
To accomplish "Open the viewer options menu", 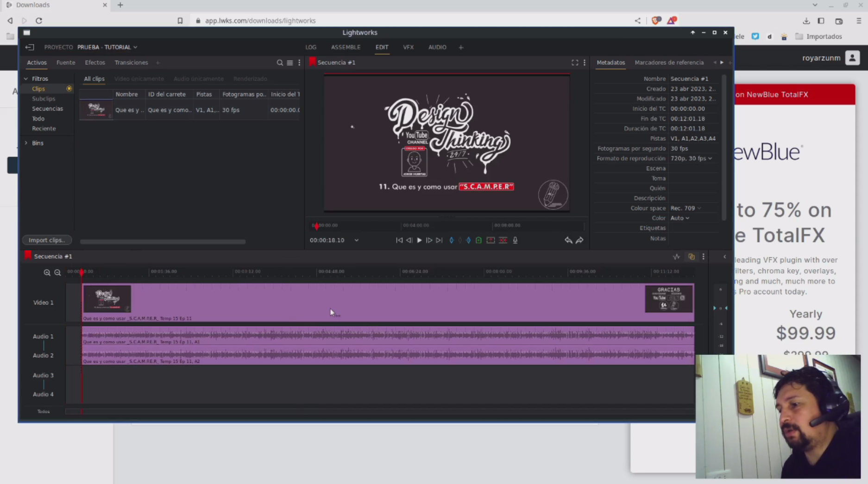I will tap(585, 62).
